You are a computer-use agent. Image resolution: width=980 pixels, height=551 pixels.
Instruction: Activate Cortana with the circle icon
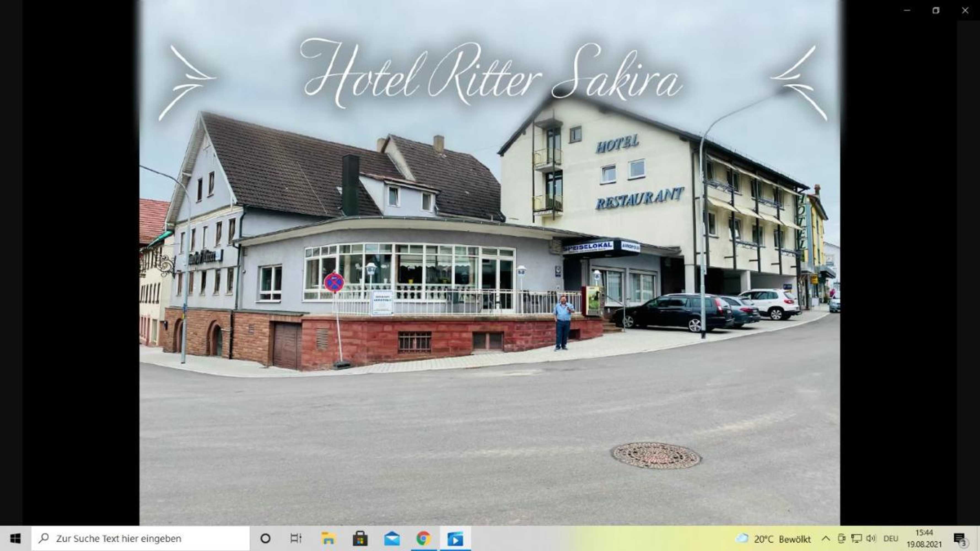click(265, 538)
